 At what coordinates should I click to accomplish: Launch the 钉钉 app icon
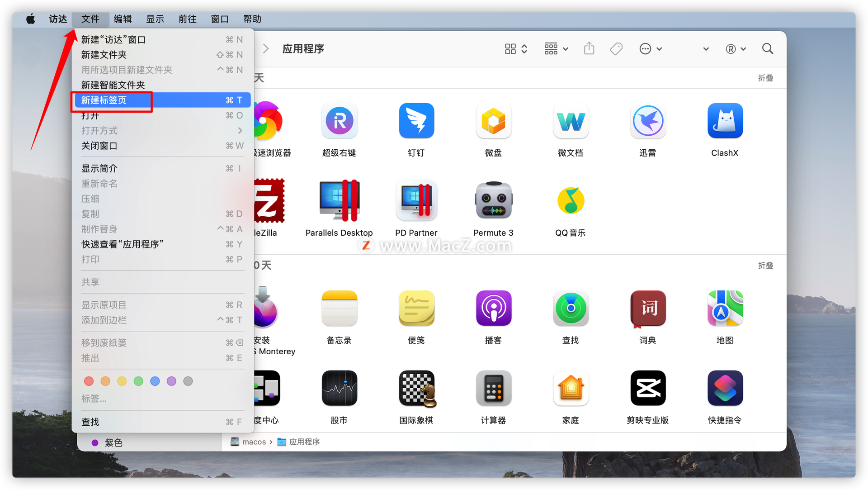[x=416, y=121]
